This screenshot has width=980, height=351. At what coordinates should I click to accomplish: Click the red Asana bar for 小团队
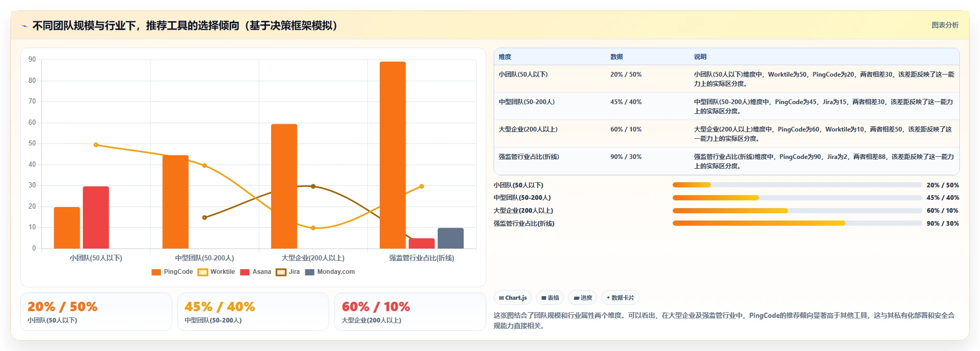click(x=96, y=217)
